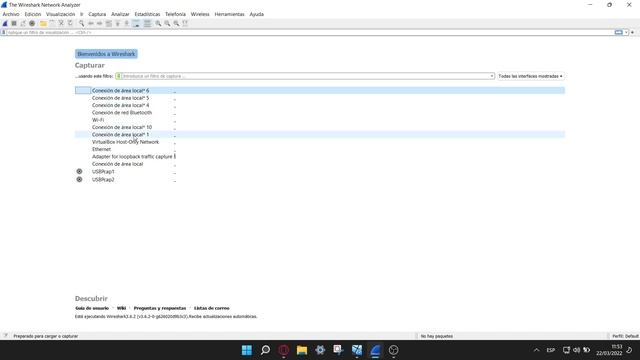This screenshot has height=360, width=640.
Task: Select the Wi-Fi interface
Action: point(320,120)
